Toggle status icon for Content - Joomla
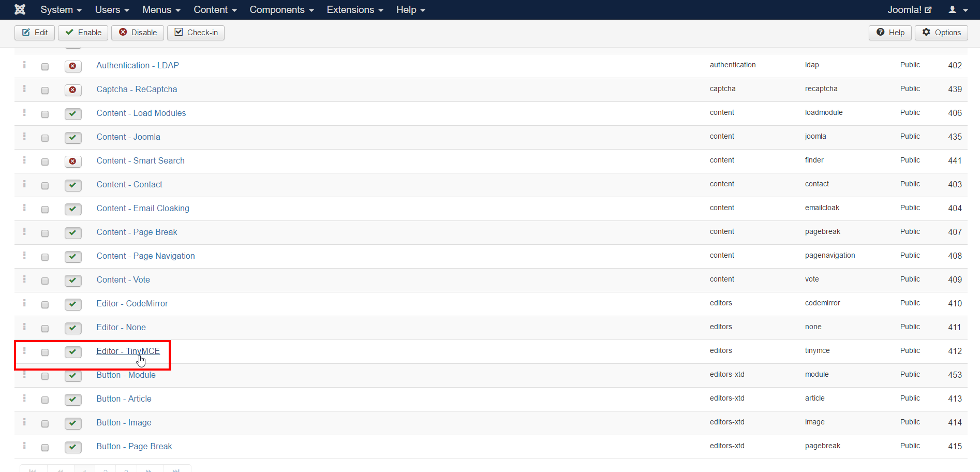 tap(73, 137)
